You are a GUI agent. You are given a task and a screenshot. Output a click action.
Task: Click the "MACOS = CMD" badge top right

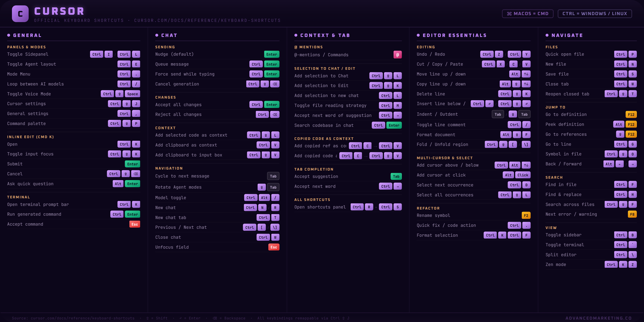coord(528,14)
